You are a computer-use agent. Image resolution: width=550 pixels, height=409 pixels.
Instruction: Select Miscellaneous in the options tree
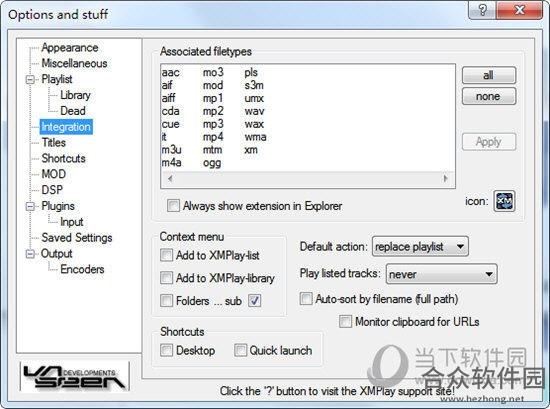click(x=74, y=63)
